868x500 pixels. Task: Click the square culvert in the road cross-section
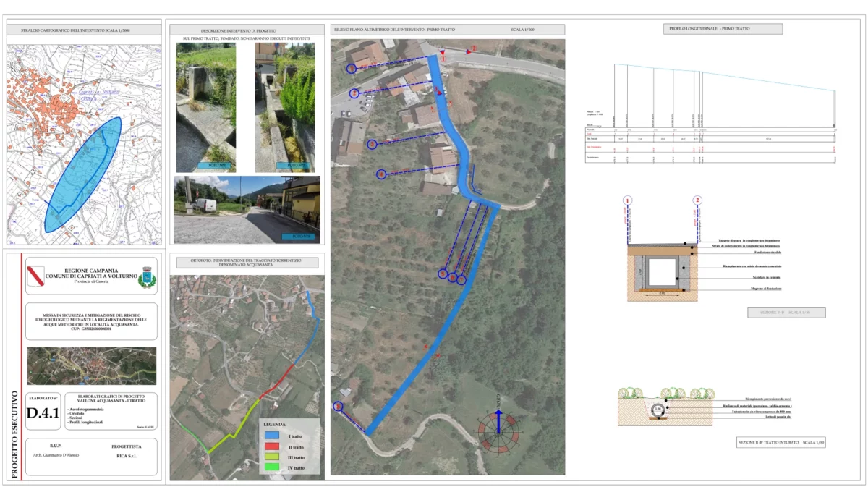point(661,272)
